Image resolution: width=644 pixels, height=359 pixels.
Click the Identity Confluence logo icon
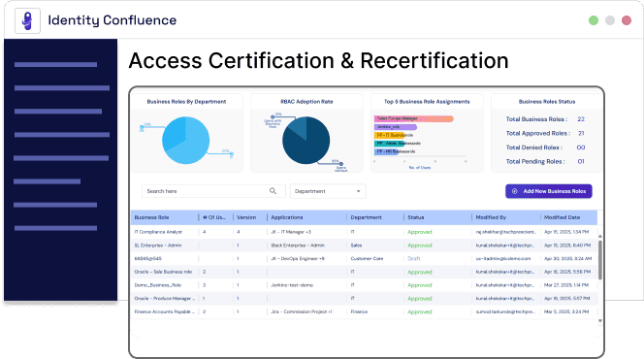[27, 20]
